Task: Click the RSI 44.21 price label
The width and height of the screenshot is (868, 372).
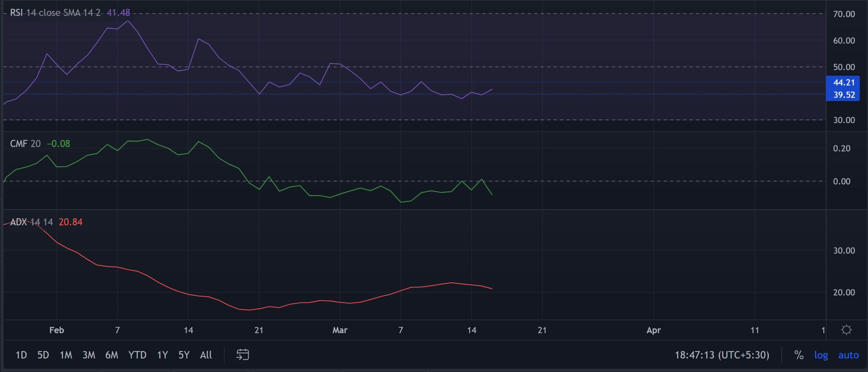Action: [844, 82]
